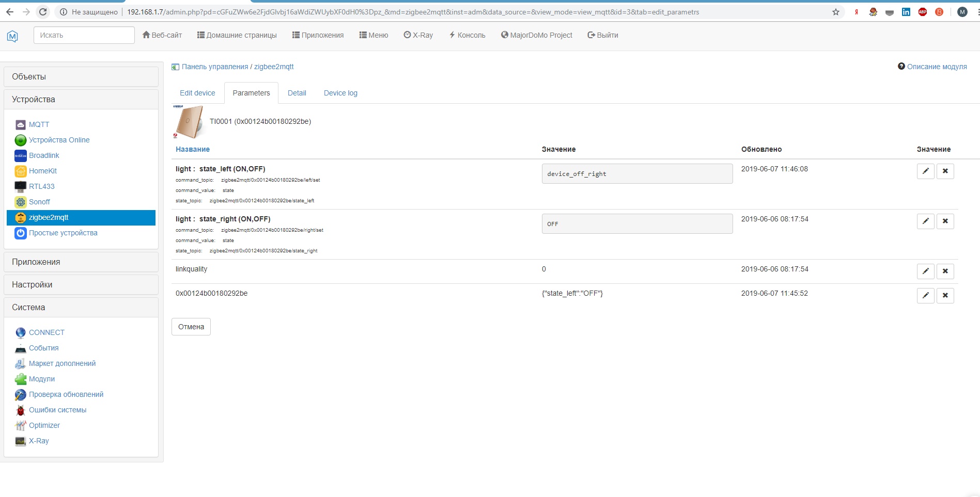The width and height of the screenshot is (980, 497).
Task: Click the Livolo switch device thumbnail
Action: pos(189,122)
